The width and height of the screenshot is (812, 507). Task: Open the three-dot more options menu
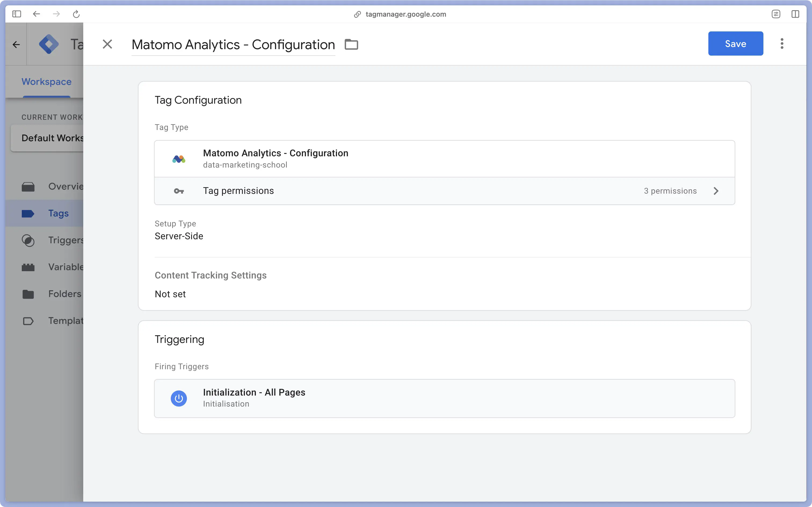click(782, 44)
